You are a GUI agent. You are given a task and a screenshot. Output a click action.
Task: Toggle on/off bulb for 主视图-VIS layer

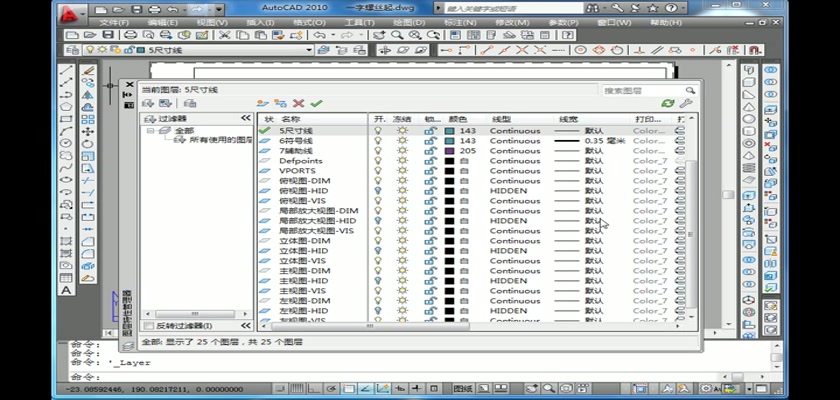pyautogui.click(x=378, y=291)
